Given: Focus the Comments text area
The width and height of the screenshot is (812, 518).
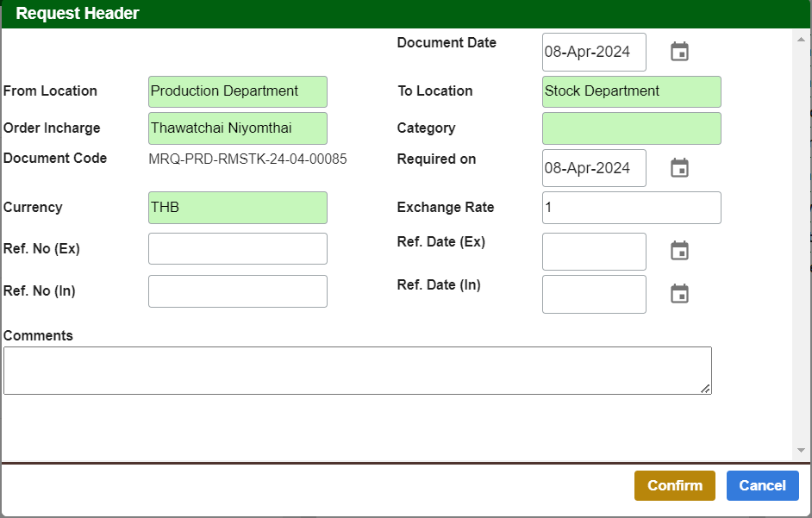Looking at the screenshot, I should [358, 371].
